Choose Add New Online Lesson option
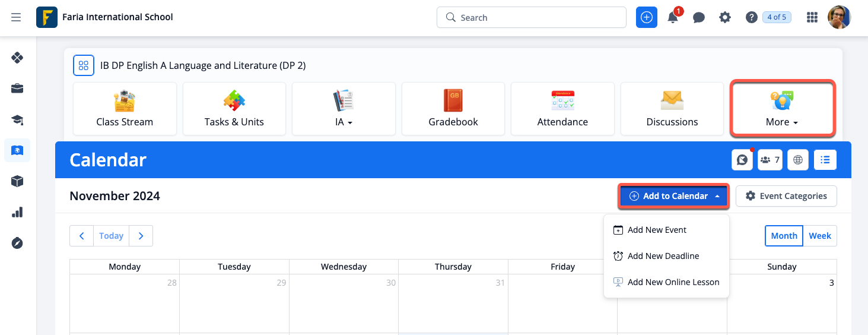The width and height of the screenshot is (868, 335). pyautogui.click(x=673, y=282)
